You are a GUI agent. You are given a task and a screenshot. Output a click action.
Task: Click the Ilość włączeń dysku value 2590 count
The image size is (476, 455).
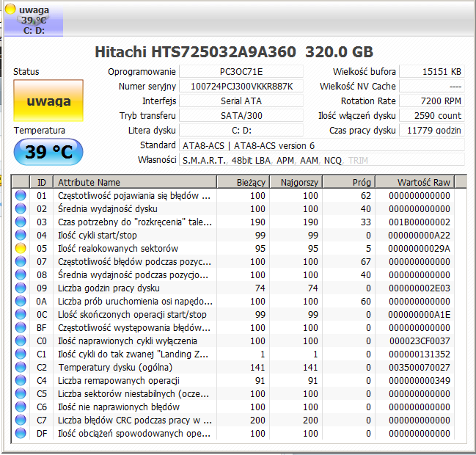432,116
